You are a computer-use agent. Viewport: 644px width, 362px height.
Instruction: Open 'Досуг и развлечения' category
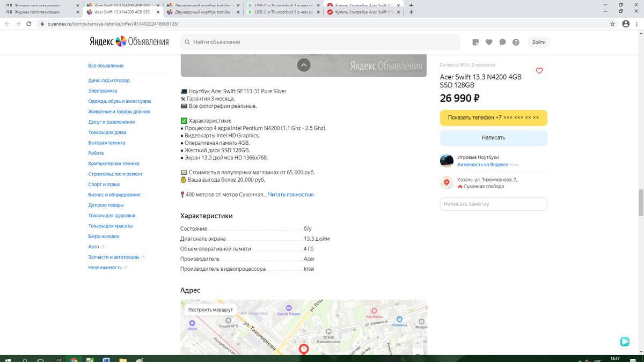[x=112, y=122]
